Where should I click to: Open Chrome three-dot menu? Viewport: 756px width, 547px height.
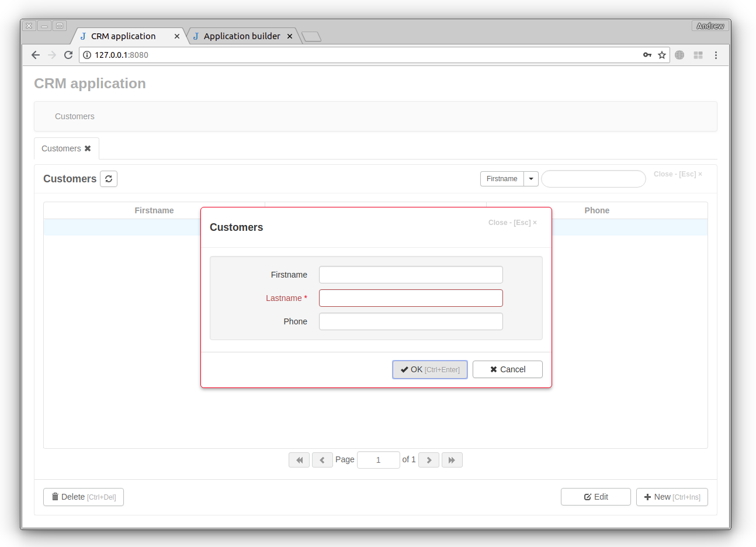tap(716, 55)
